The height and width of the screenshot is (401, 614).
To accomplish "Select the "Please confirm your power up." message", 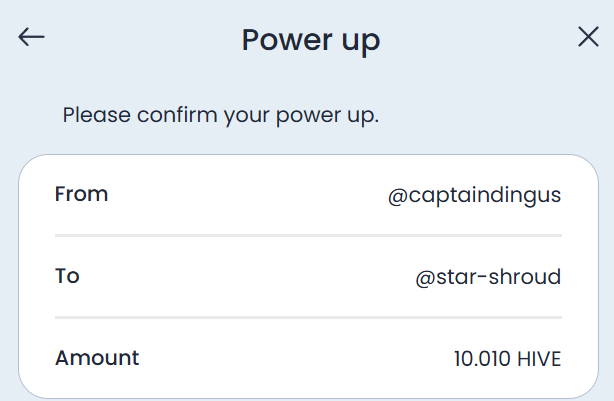I will pyautogui.click(x=221, y=116).
